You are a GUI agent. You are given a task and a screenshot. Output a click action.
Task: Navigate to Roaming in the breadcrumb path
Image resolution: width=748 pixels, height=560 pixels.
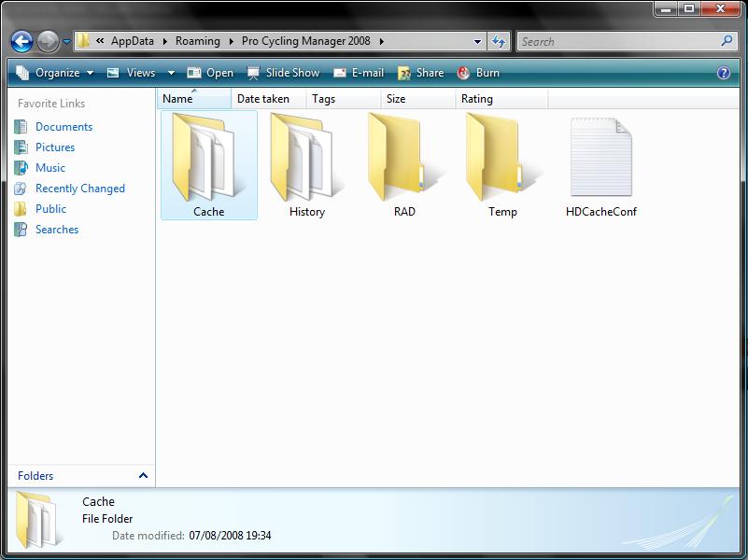click(198, 41)
